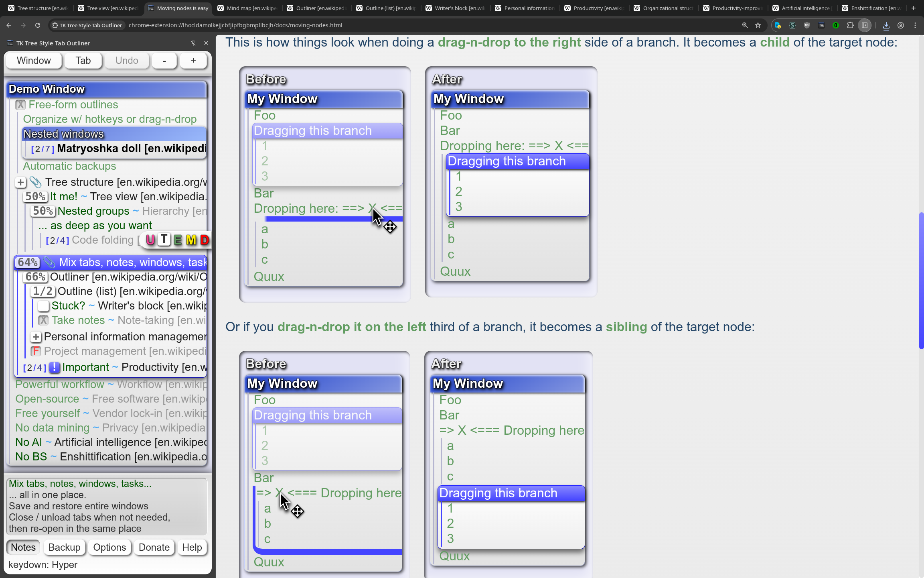This screenshot has height=578, width=924.
Task: Click the pink U badge on Code folding
Action: pos(150,240)
